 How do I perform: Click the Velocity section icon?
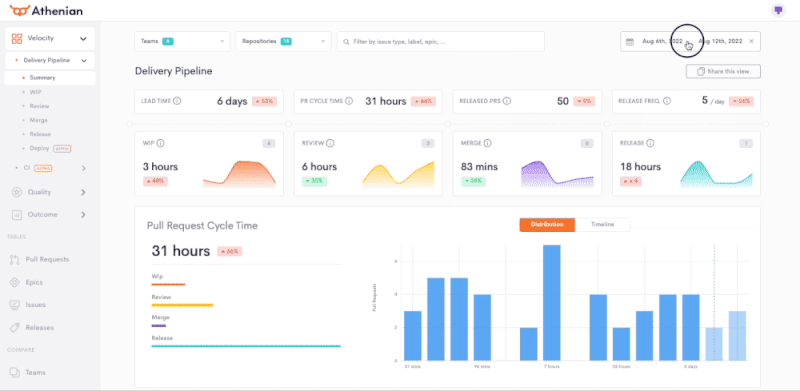tap(17, 38)
